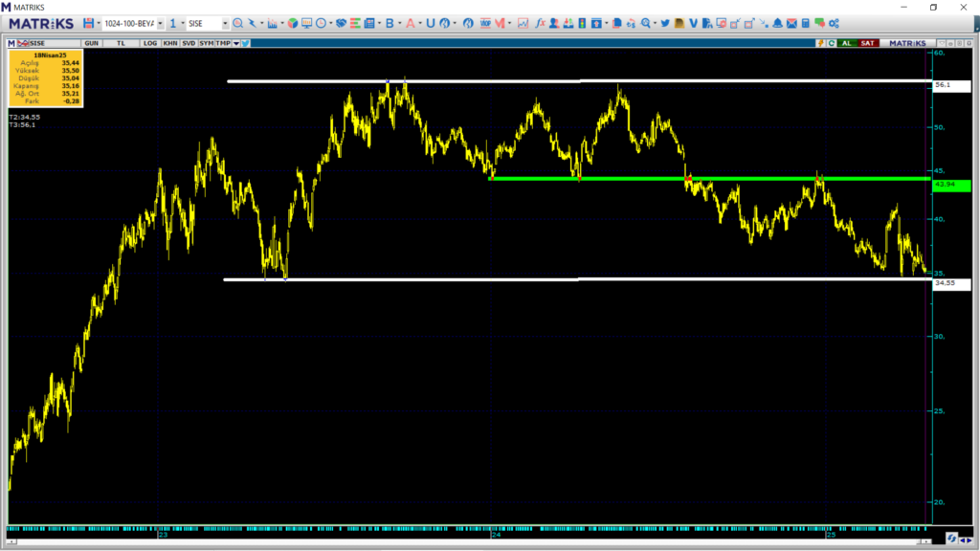The height and width of the screenshot is (551, 980).
Task: Open the calculator icon
Action: [x=806, y=23]
